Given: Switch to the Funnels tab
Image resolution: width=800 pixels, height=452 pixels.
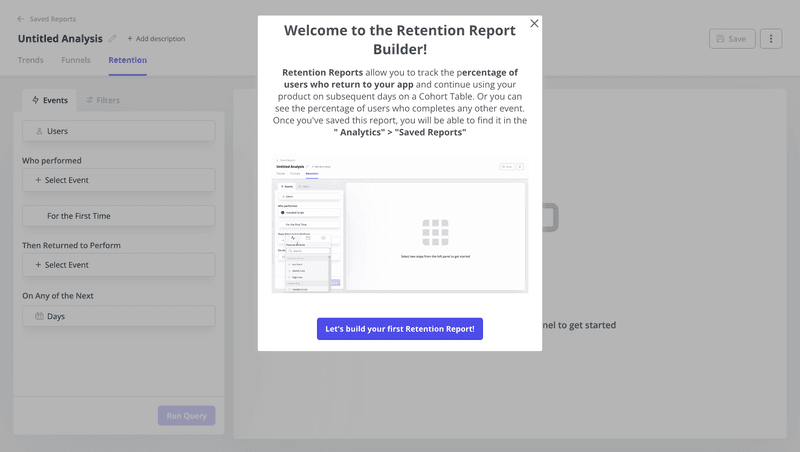Looking at the screenshot, I should click(x=76, y=60).
